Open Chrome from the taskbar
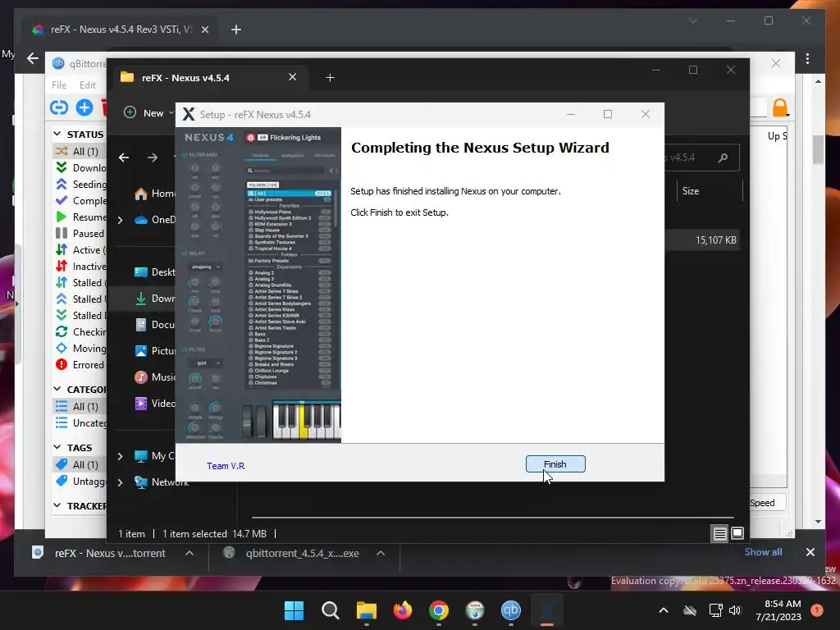Screen dimensions: 840x630 coord(439,610)
